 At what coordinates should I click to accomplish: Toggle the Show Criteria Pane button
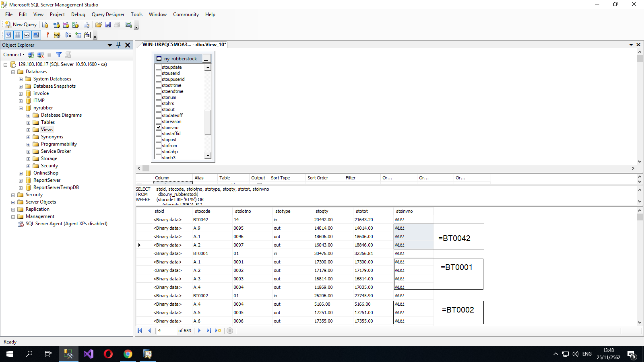17,35
